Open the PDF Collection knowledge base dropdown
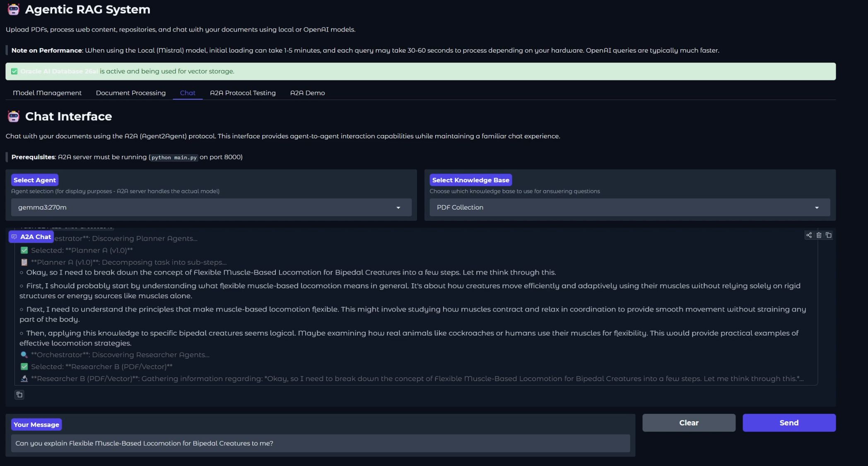The height and width of the screenshot is (466, 868). (629, 207)
